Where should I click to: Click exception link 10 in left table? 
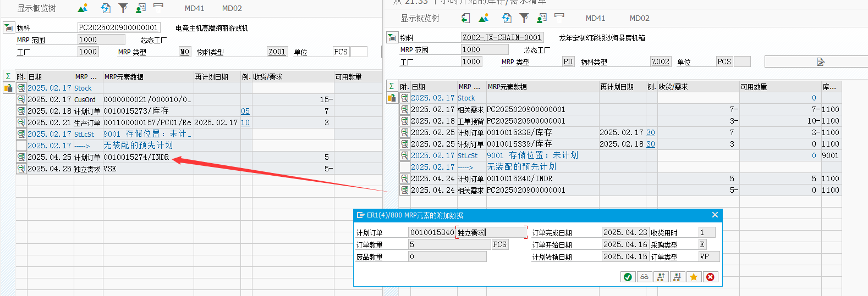point(245,122)
